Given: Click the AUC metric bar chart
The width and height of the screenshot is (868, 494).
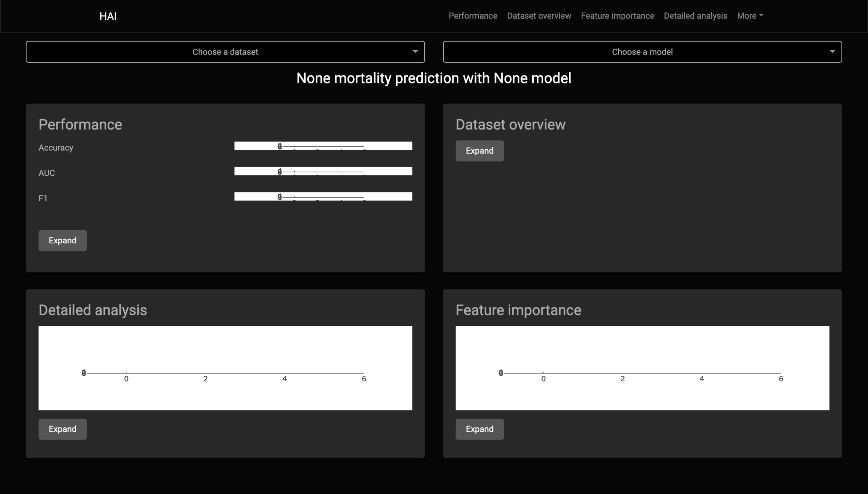Looking at the screenshot, I should [323, 171].
